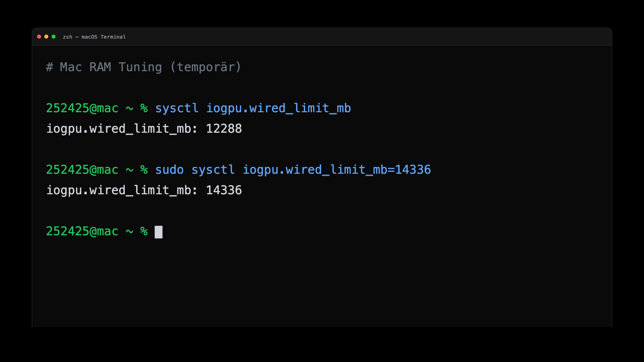Click the second '252425@mac' prompt

coord(82,170)
